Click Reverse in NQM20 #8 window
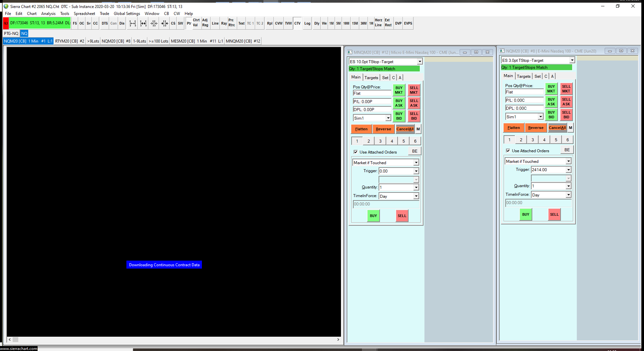Image resolution: width=644 pixels, height=351 pixels. click(536, 128)
